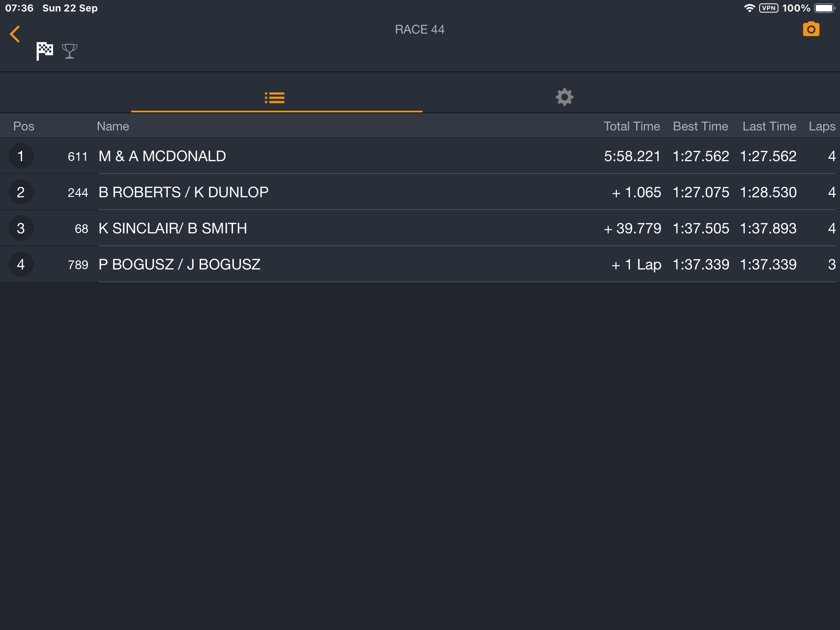Open K SINCLAIR/ B SMITH entry
The image size is (840, 630).
[420, 228]
